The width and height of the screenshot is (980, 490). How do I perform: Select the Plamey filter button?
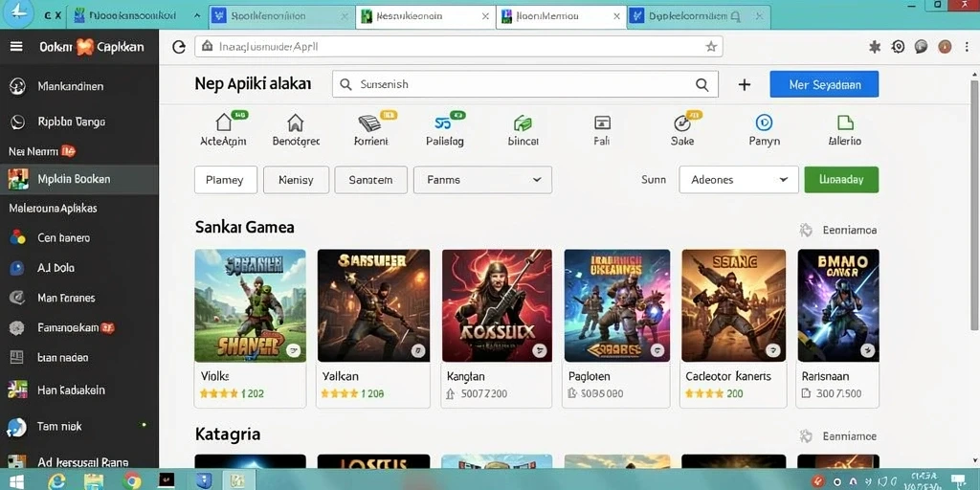coord(226,180)
